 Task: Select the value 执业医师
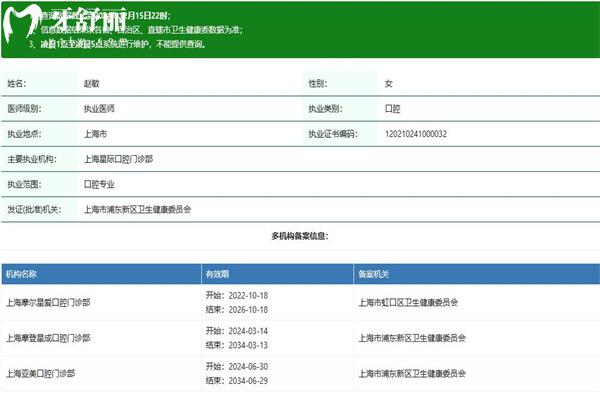[x=99, y=109]
